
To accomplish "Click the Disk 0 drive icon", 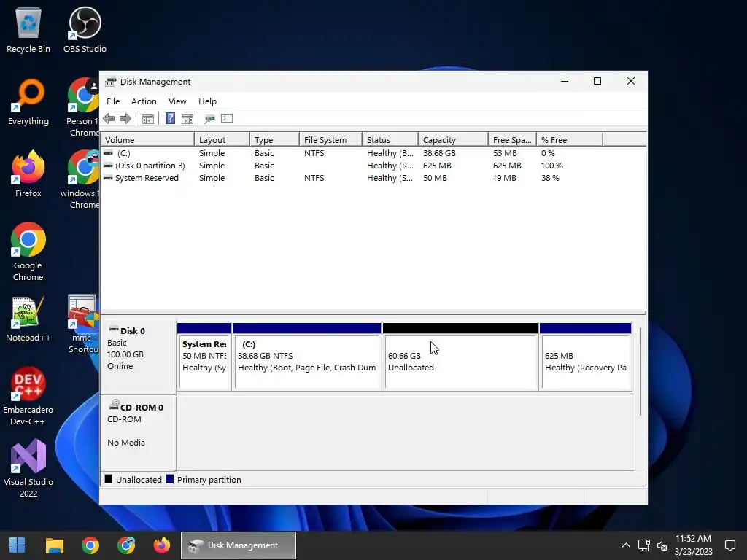I will coord(113,330).
